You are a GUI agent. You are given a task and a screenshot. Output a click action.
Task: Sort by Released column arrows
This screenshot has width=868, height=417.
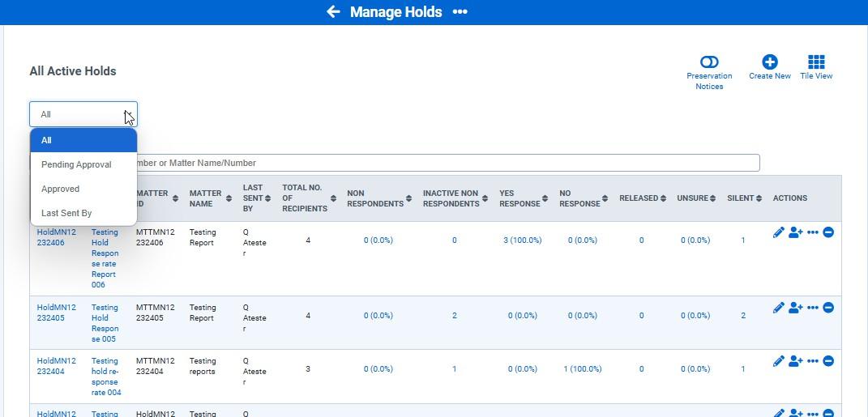point(663,198)
